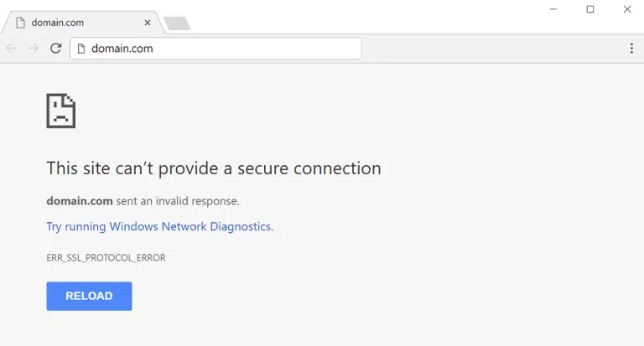This screenshot has width=644, height=346.
Task: Click the sad page error icon
Action: [x=61, y=111]
